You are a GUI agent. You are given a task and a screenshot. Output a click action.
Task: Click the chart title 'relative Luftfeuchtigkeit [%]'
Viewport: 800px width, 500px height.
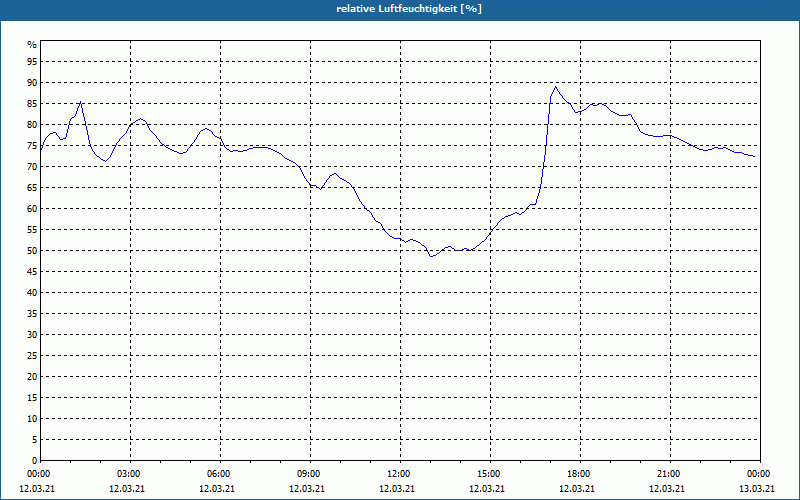click(409, 9)
